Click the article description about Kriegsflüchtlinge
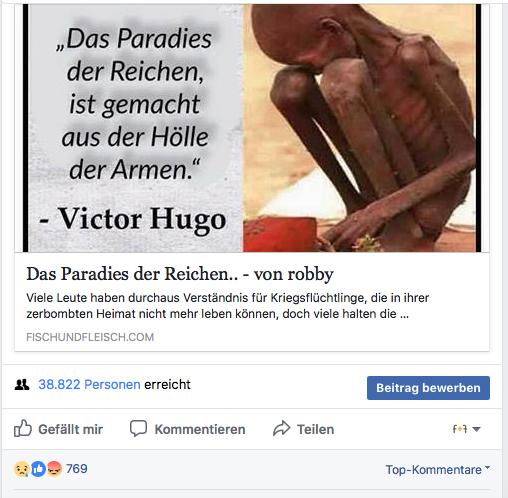Image resolution: width=508 pixels, height=498 pixels. coord(227,306)
